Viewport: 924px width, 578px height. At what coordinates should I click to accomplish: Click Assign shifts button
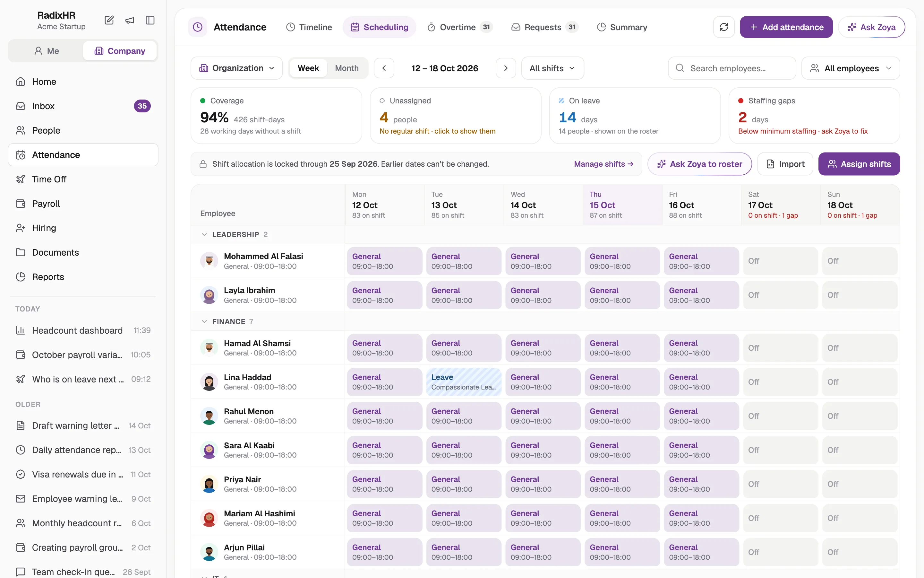859,164
